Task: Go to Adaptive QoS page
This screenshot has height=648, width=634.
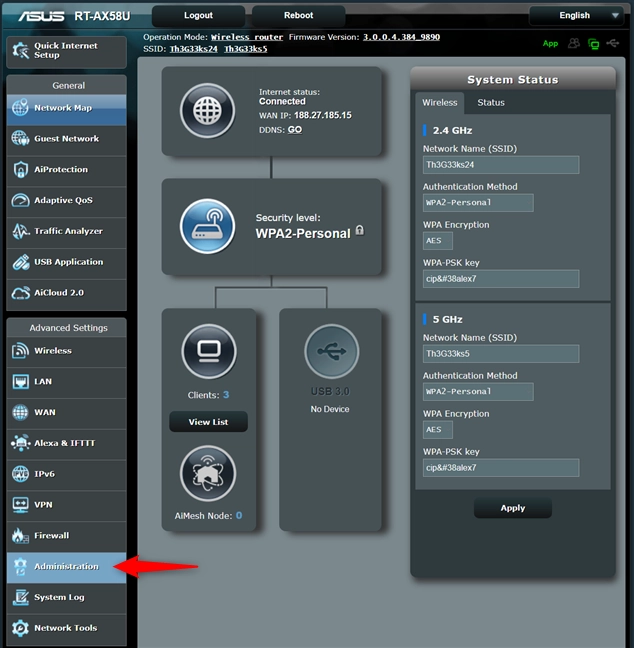Action: click(67, 202)
